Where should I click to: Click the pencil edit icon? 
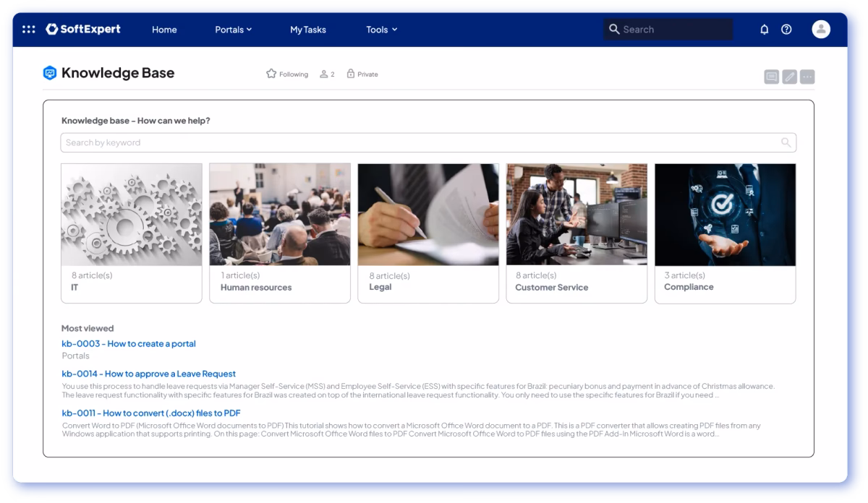pyautogui.click(x=789, y=77)
